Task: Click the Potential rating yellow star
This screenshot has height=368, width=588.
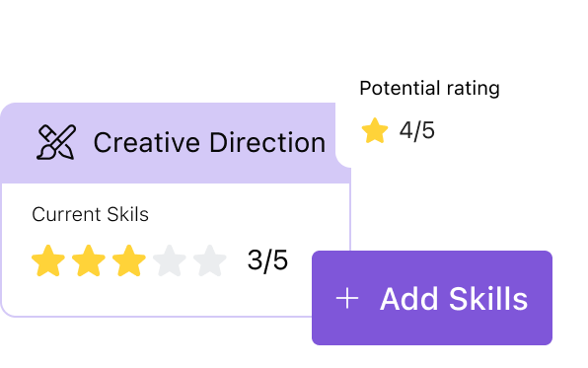Action: pos(375,130)
